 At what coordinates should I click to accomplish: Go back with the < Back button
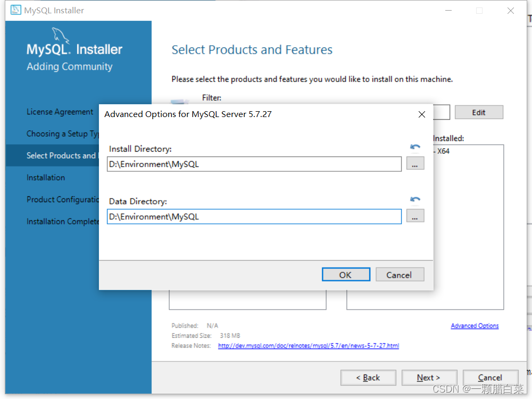(368, 377)
